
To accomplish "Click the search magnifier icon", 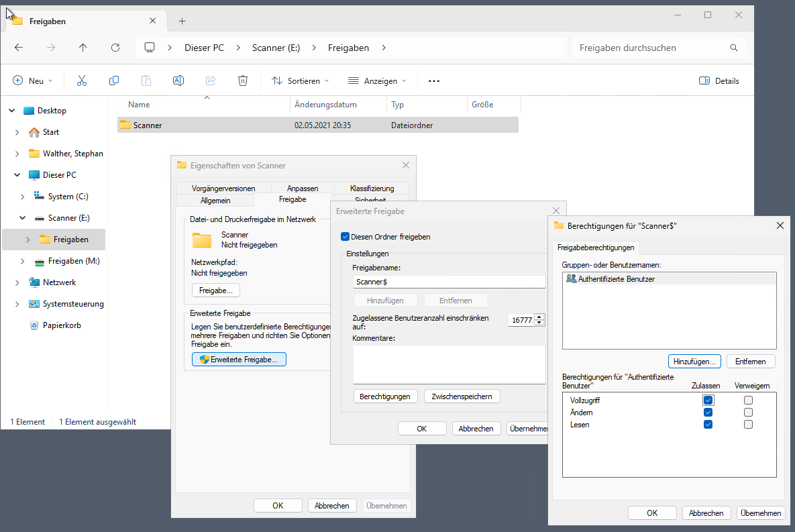I will click(734, 48).
